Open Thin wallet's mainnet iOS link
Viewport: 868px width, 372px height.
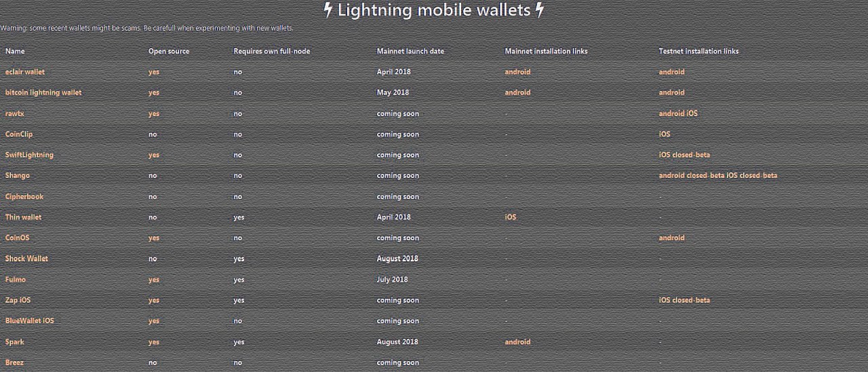(x=511, y=217)
